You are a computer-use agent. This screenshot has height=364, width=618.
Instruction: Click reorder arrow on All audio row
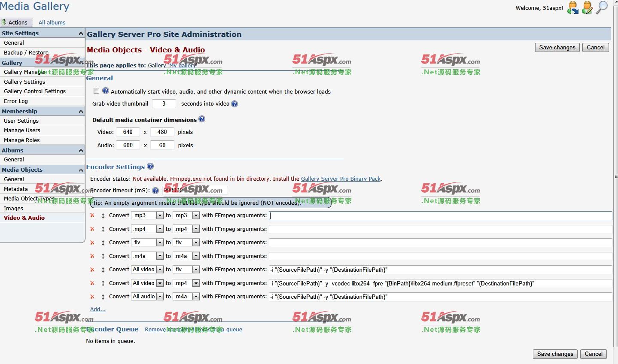point(103,297)
